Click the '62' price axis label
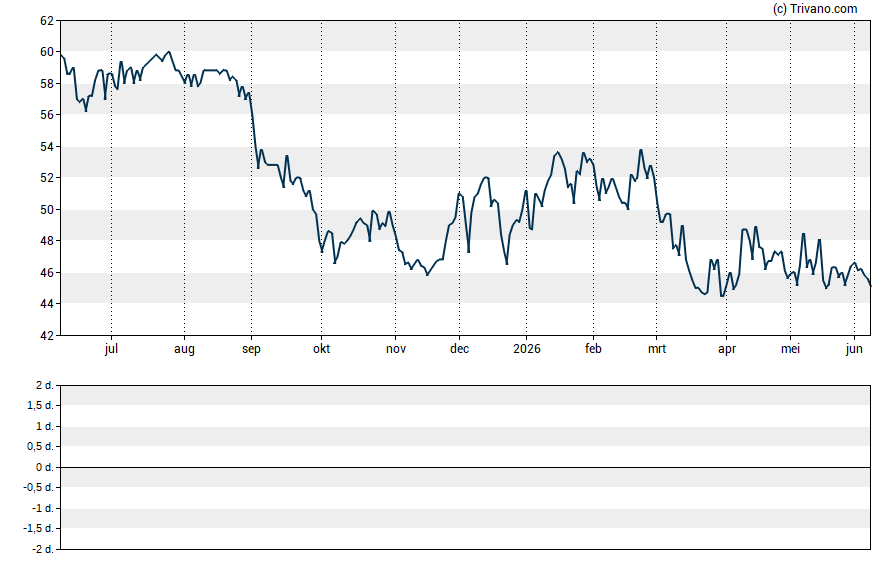This screenshot has height=565, width=888. pyautogui.click(x=47, y=21)
